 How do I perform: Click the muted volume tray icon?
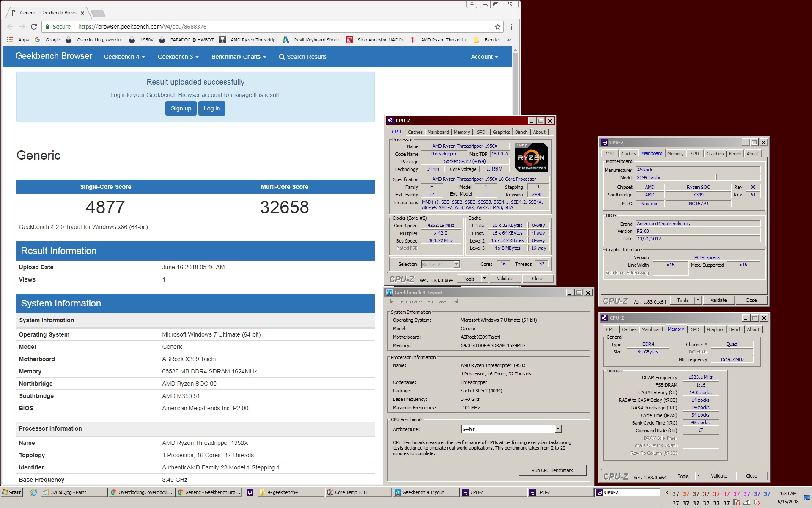pyautogui.click(x=757, y=502)
